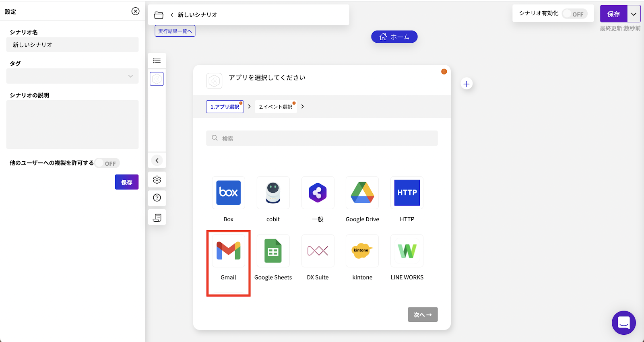Open the step list icon in sidebar

coord(157,61)
